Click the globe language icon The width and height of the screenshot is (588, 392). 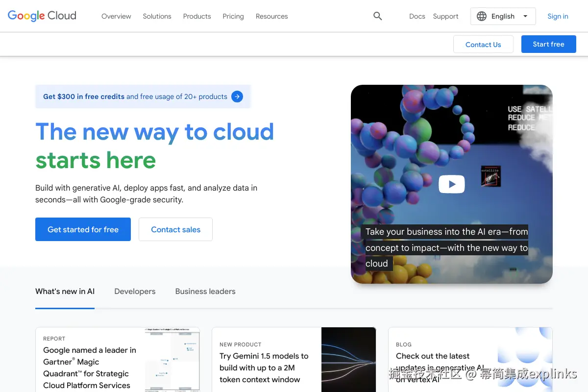[x=482, y=16]
